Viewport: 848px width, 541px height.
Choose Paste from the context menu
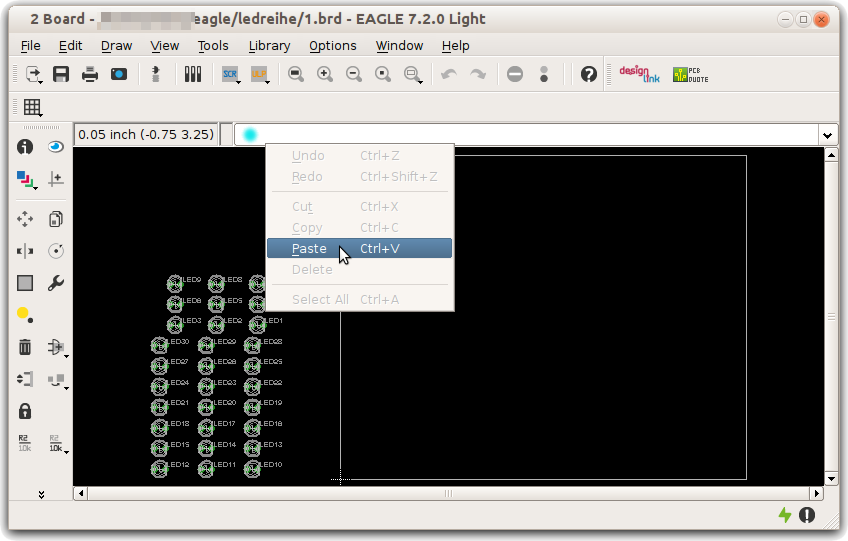click(x=359, y=248)
